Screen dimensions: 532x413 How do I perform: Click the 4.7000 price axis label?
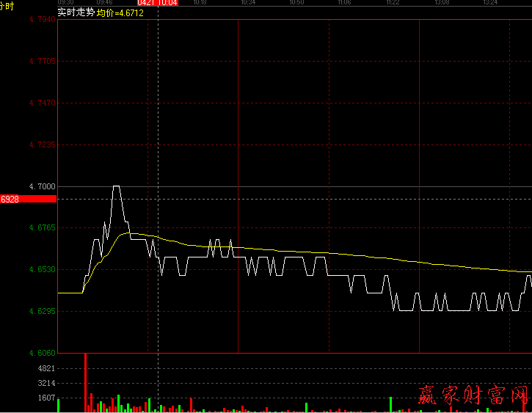click(42, 186)
